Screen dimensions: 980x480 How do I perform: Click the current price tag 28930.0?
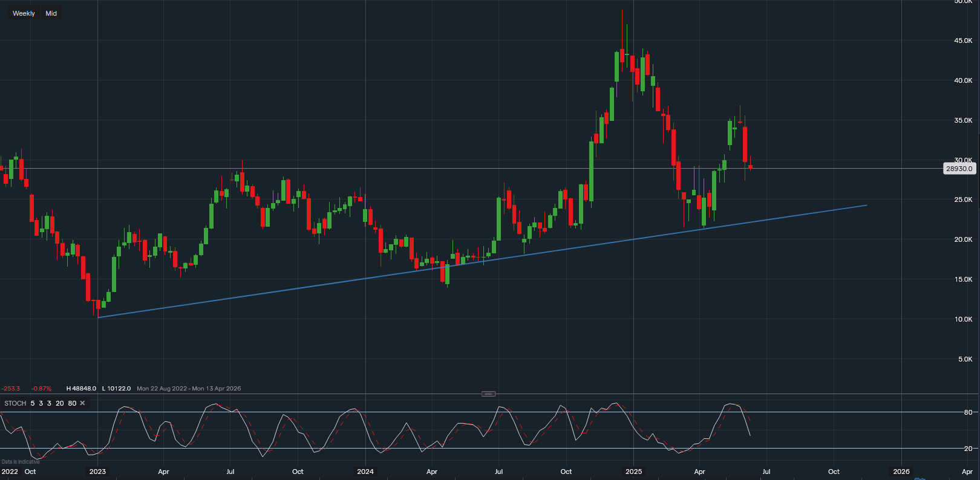pos(959,169)
